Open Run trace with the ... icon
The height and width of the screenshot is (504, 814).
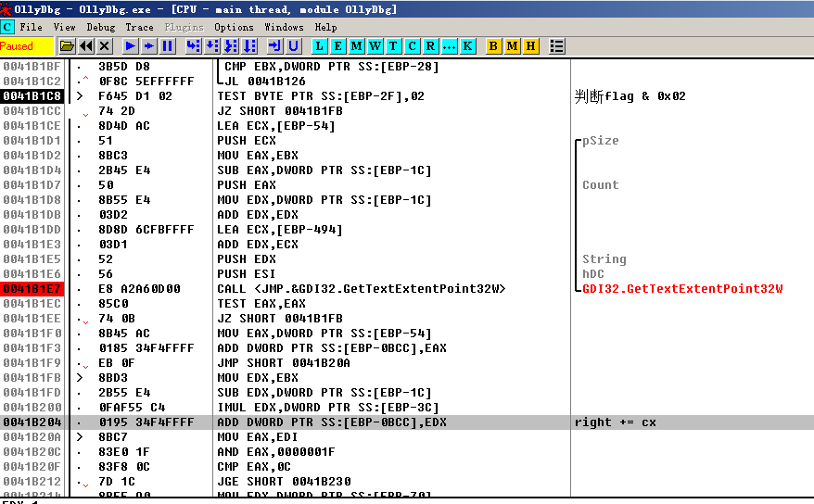(x=449, y=46)
